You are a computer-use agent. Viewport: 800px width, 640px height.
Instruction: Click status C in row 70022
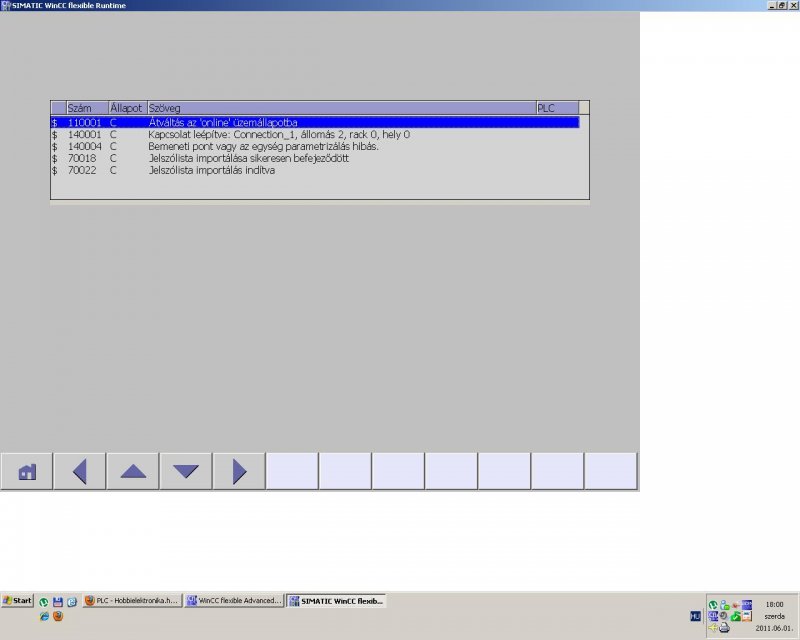113,170
